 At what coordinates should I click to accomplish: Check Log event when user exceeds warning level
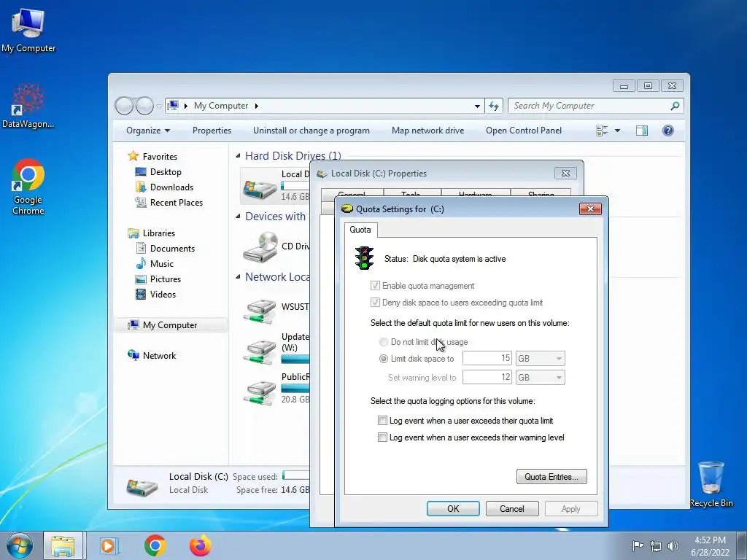(382, 437)
